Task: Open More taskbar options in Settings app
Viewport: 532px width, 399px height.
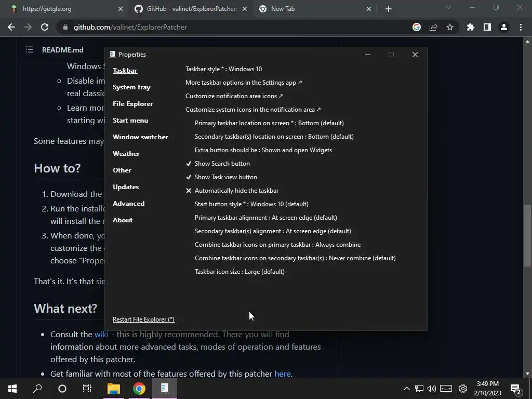Action: click(x=244, y=83)
